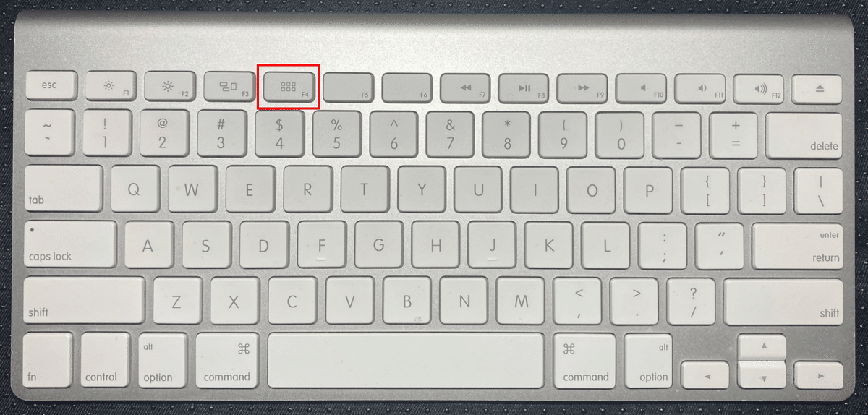Screen dimensions: 868x415
Task: Click the right arrow key
Action: (819, 375)
